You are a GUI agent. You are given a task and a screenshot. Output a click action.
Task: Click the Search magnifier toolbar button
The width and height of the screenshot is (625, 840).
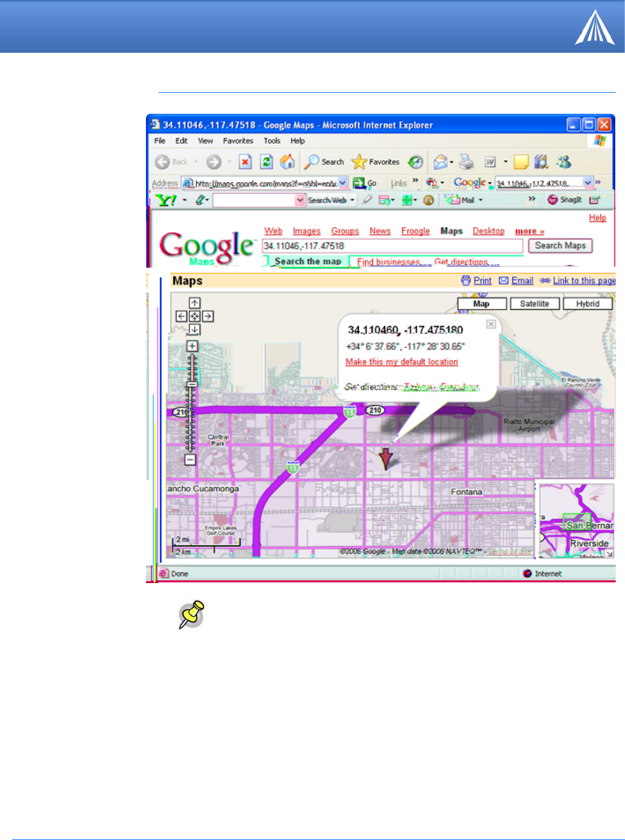(324, 162)
